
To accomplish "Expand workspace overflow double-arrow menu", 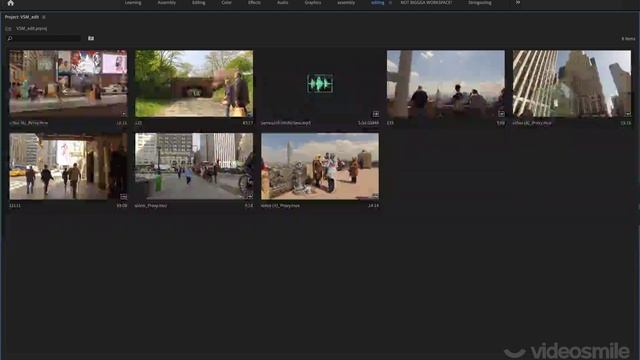I will click(x=518, y=2).
